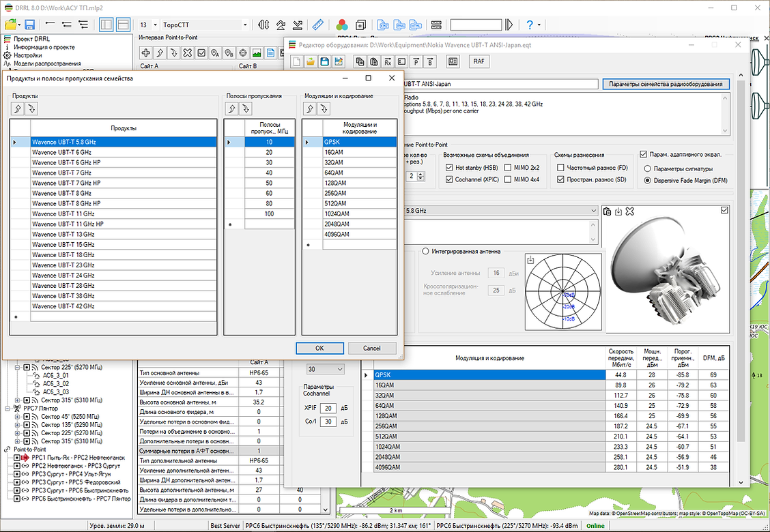Click the Rx icon in equipment editor toolbar

point(388,61)
